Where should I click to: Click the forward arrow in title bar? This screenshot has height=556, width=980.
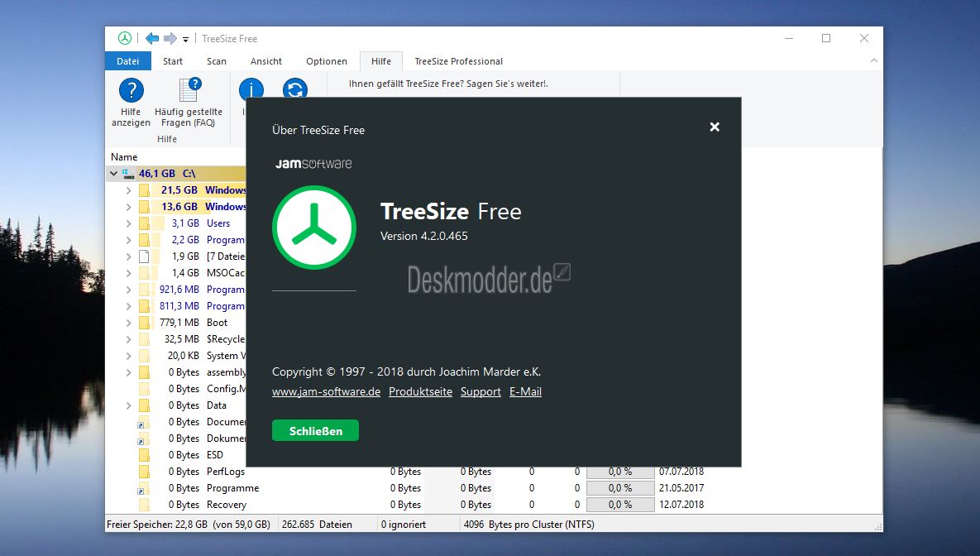coord(170,39)
